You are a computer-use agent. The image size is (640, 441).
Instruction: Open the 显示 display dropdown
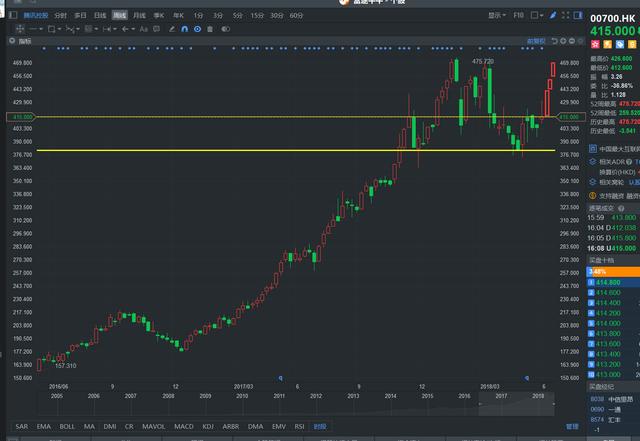point(497,16)
